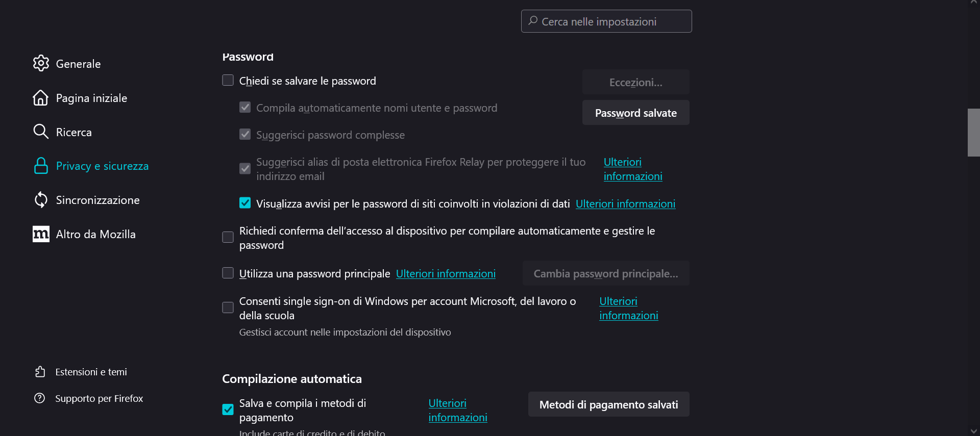Toggle Windows single sign-on checkbox
This screenshot has height=436, width=980.
click(228, 308)
